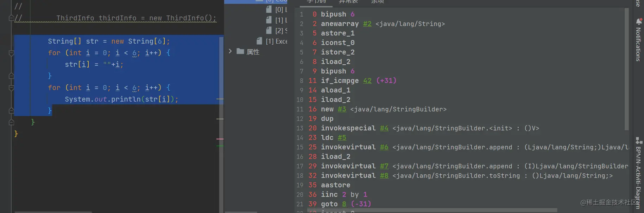Click the code editor horizontal scrollbar
644x213 pixels.
pyautogui.click(x=53, y=212)
